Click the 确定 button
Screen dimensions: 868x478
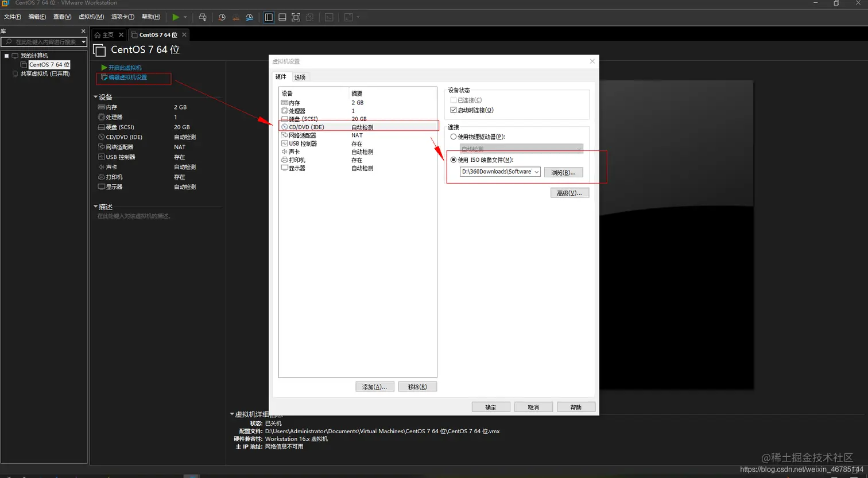[x=491, y=407]
